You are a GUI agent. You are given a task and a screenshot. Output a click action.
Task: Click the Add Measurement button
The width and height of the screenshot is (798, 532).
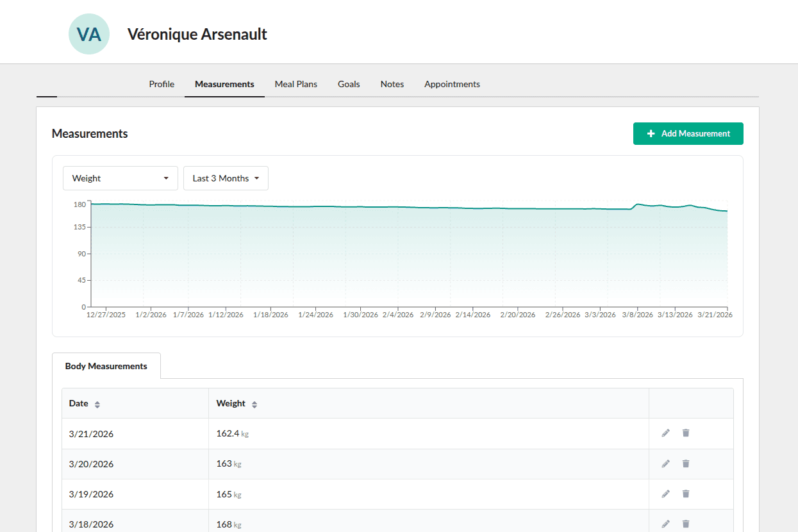[688, 133]
